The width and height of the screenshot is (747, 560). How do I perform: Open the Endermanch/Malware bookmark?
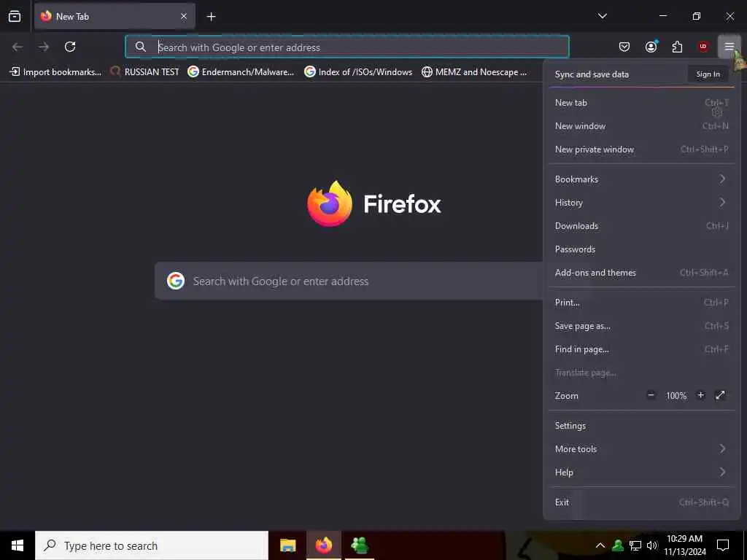coord(241,72)
